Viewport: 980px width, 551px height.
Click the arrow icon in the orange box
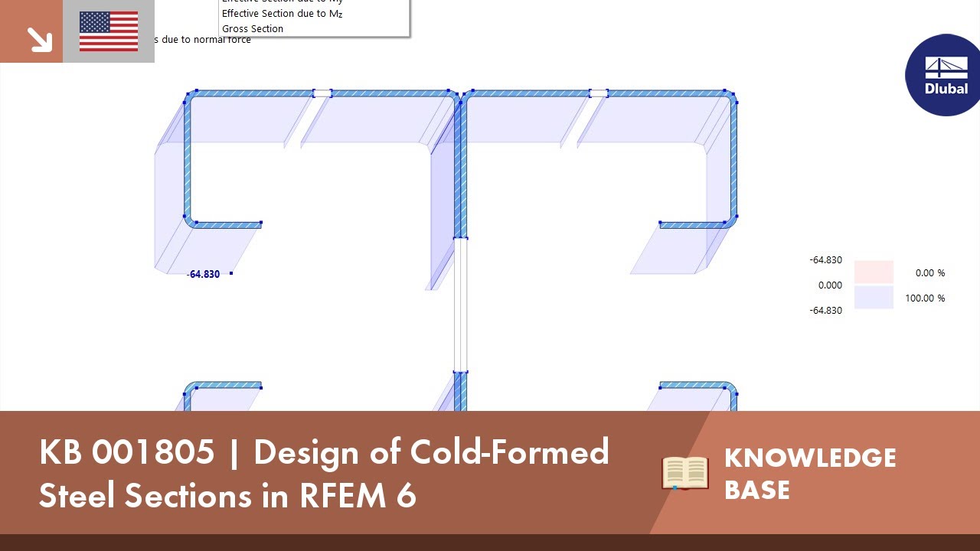(38, 40)
